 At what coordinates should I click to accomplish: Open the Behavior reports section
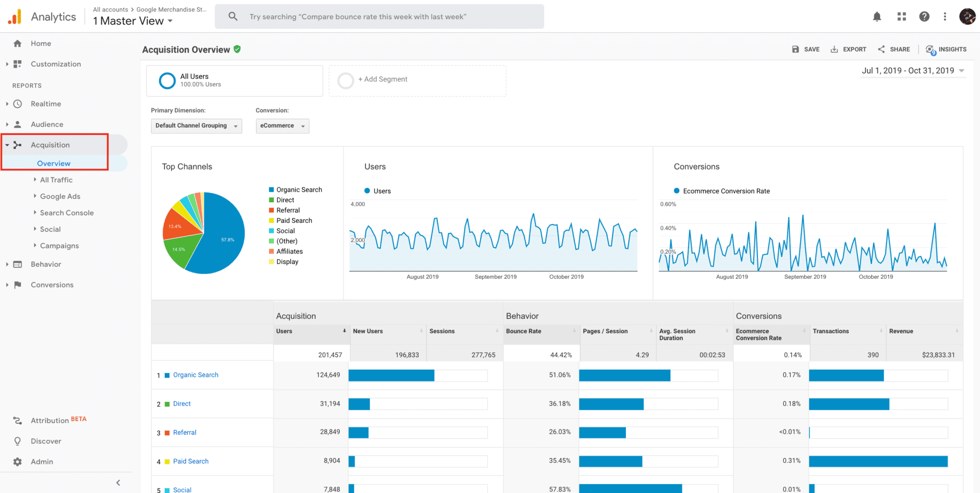click(46, 264)
